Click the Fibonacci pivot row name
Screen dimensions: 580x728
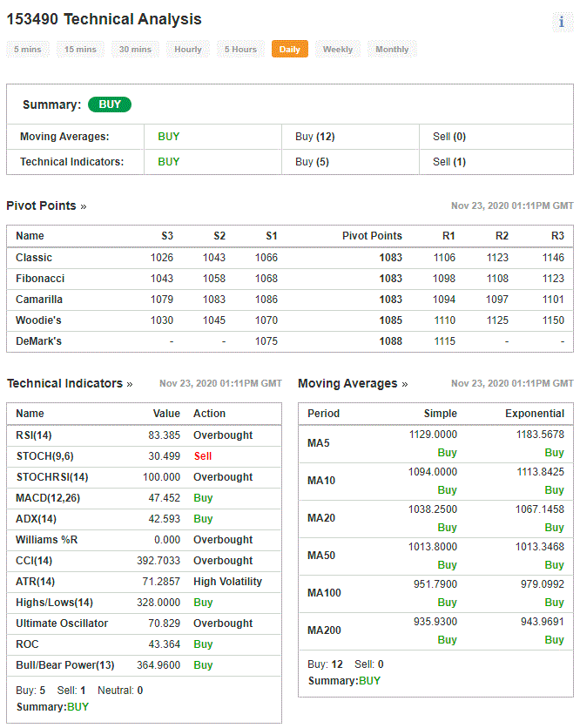tap(40, 279)
